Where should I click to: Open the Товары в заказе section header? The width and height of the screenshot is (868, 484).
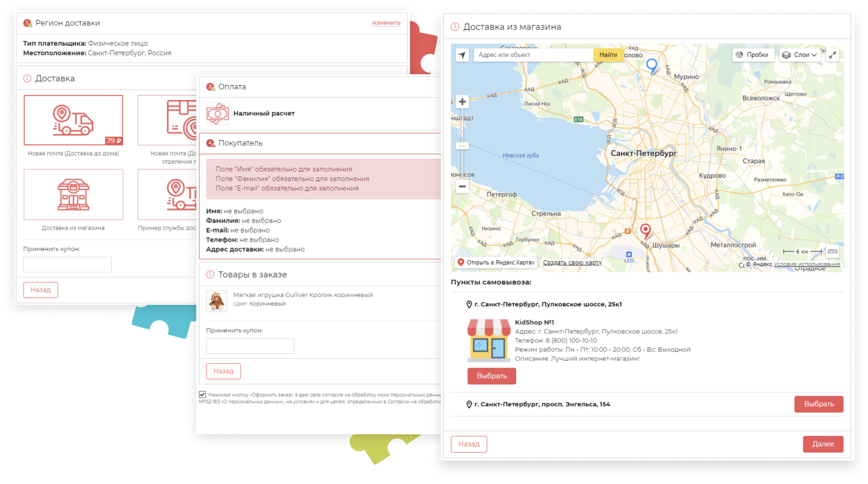pos(252,275)
